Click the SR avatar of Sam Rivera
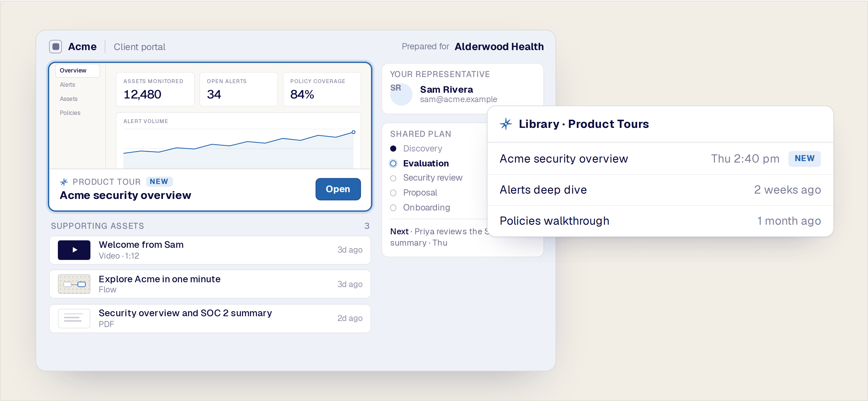868x401 pixels. click(x=401, y=94)
